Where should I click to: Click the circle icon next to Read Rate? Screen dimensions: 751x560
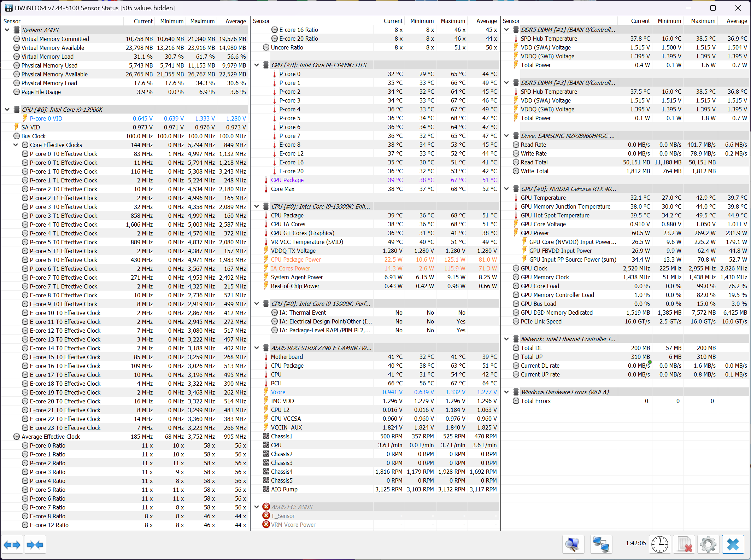(516, 145)
